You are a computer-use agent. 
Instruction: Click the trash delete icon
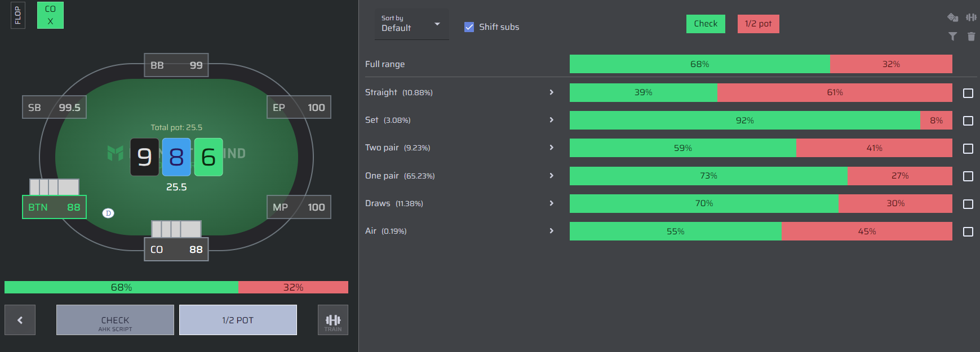click(972, 37)
